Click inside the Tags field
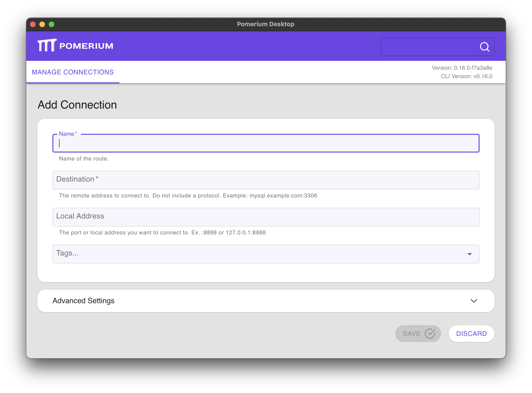The height and width of the screenshot is (393, 532). point(167,254)
